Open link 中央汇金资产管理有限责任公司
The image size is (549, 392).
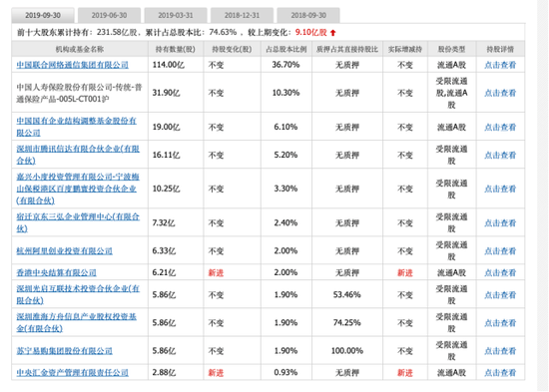[x=73, y=373]
